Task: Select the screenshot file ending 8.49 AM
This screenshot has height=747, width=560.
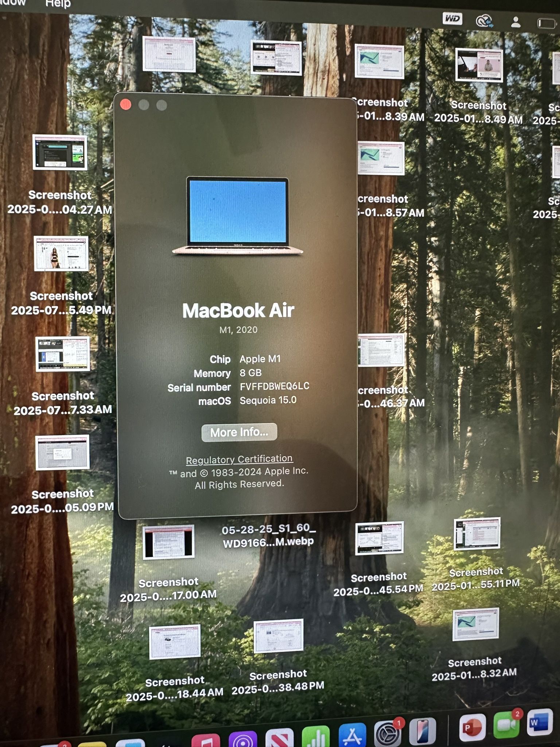Action: click(479, 86)
